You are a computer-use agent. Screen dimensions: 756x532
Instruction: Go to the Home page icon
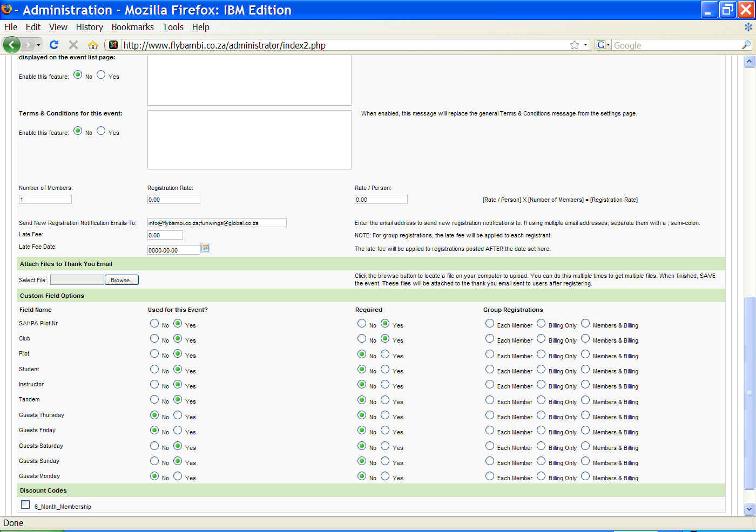tap(93, 45)
